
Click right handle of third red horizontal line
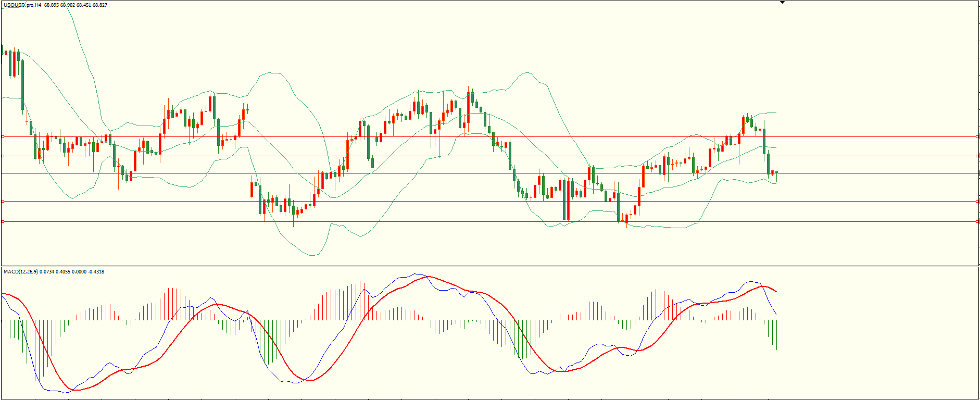click(x=977, y=201)
